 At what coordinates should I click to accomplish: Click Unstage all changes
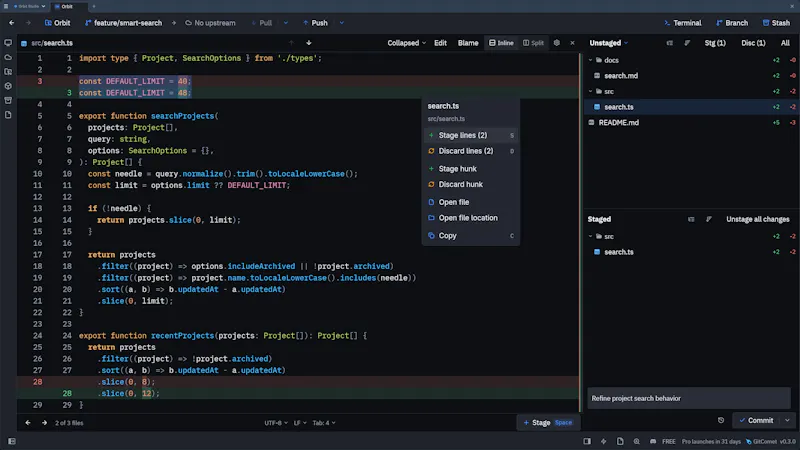pos(758,219)
